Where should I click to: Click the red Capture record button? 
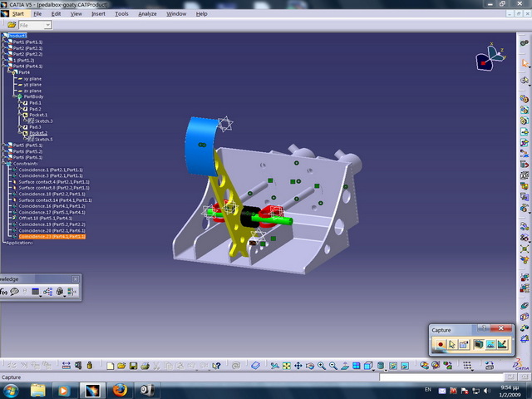(x=441, y=344)
